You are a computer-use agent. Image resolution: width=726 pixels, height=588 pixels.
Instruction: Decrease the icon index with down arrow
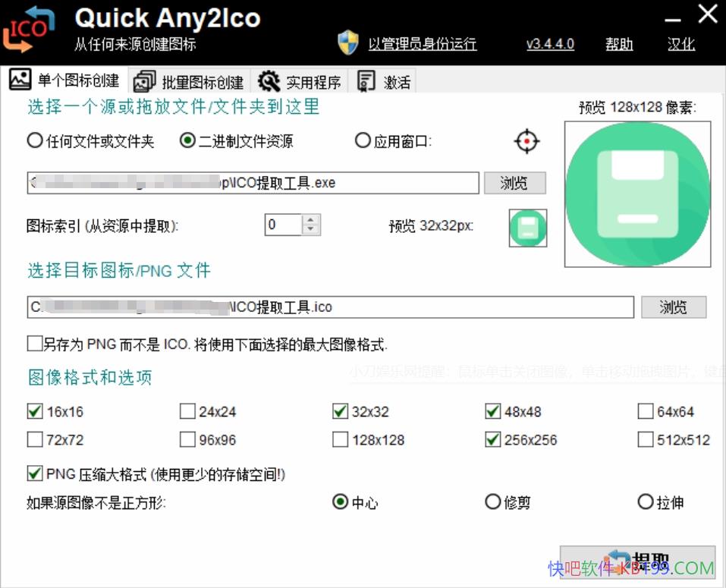(311, 229)
